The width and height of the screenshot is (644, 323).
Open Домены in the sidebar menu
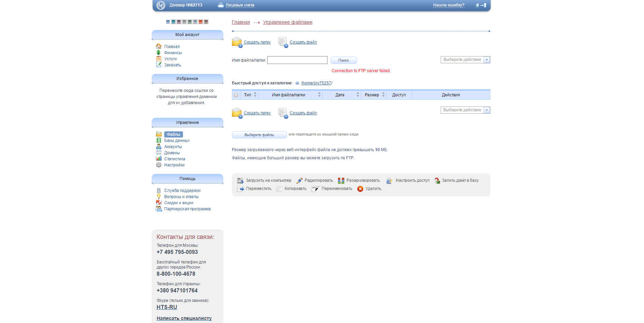[x=172, y=153]
